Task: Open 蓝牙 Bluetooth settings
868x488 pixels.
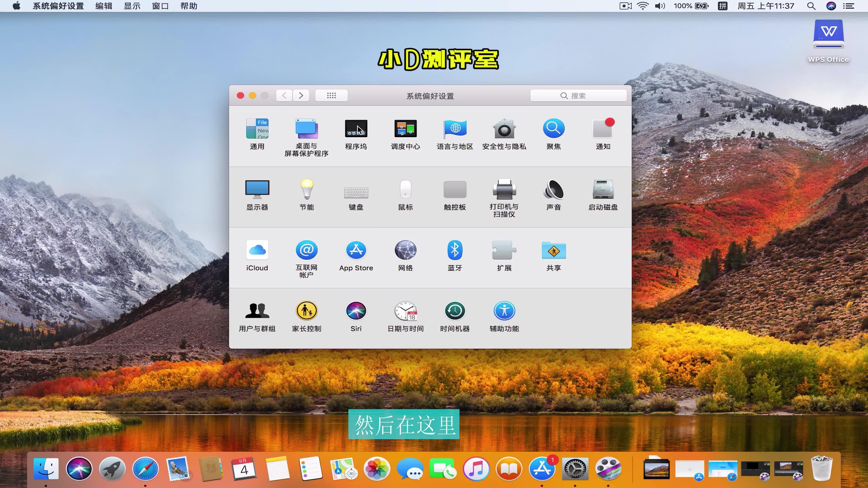Action: pyautogui.click(x=455, y=250)
